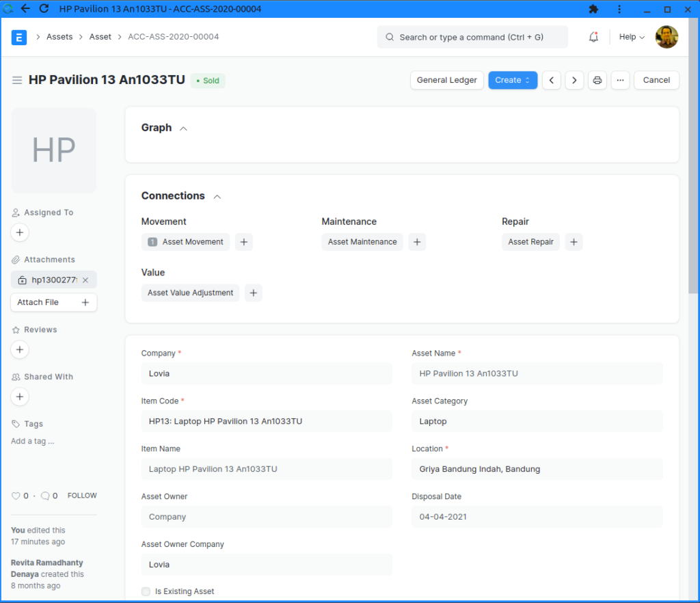Image resolution: width=700 pixels, height=603 pixels.
Task: Navigate to the Asset breadcrumb
Action: (x=100, y=37)
